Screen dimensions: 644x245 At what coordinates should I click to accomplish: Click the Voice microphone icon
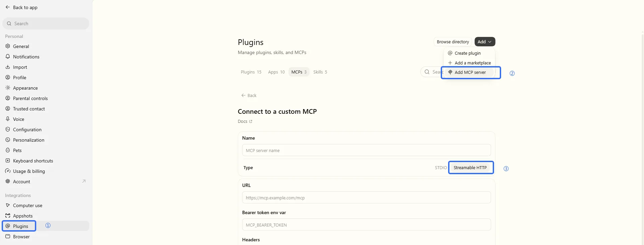point(8,119)
